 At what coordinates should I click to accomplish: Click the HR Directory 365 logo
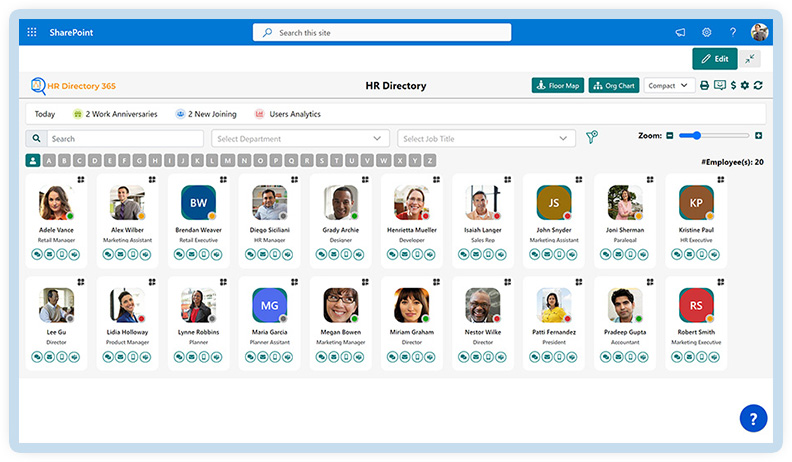[73, 86]
